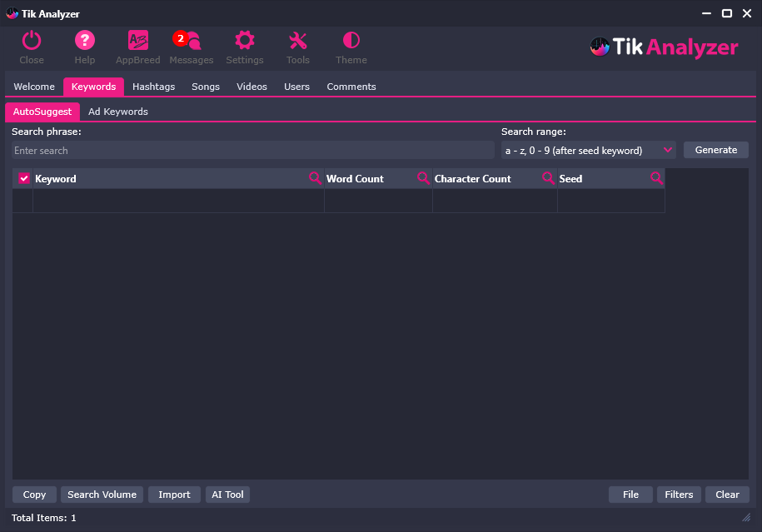Click the Tik Analyzer logo at top right

[664, 47]
